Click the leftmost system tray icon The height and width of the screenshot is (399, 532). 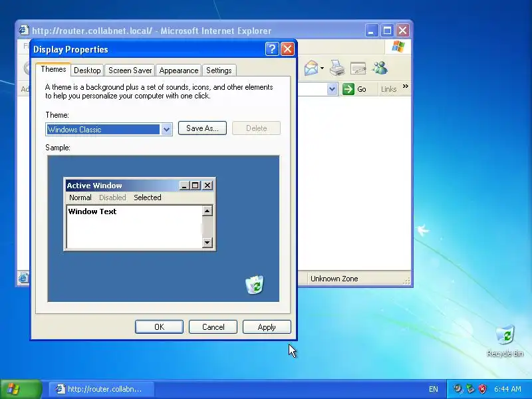point(458,389)
